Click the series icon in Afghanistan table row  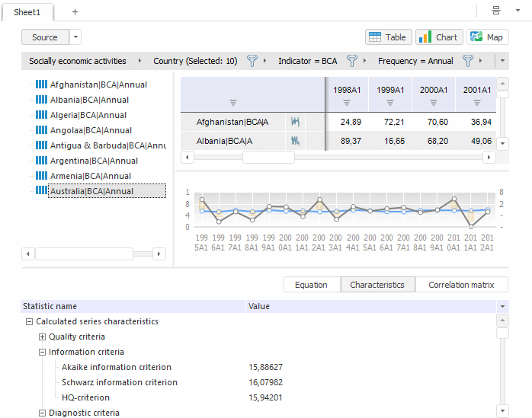[296, 122]
